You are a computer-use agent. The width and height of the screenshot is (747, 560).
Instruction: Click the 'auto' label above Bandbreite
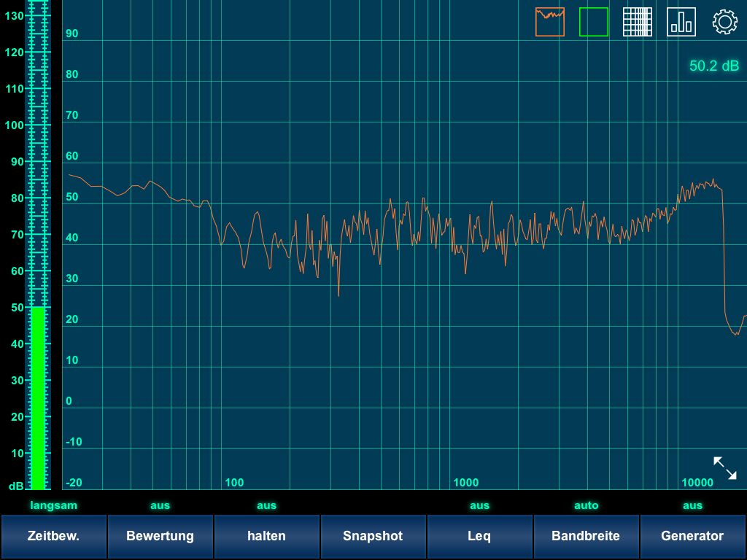click(586, 505)
